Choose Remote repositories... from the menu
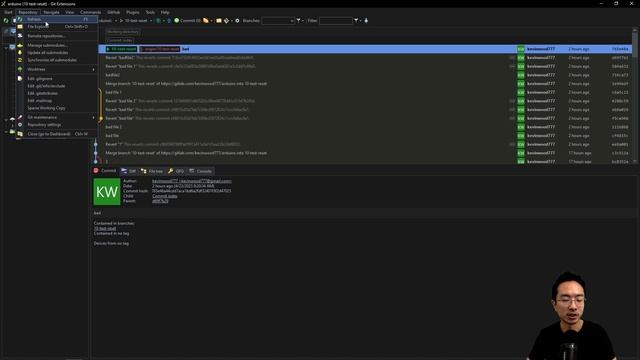This screenshot has height=360, width=640. (57, 36)
